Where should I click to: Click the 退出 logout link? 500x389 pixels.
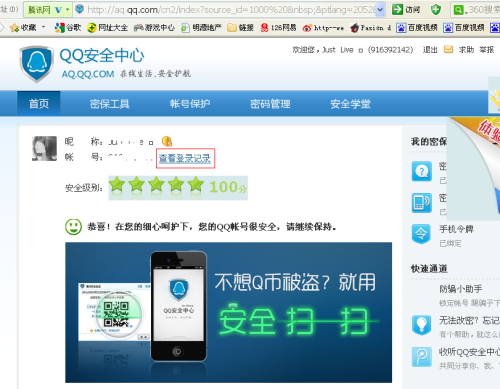[430, 50]
